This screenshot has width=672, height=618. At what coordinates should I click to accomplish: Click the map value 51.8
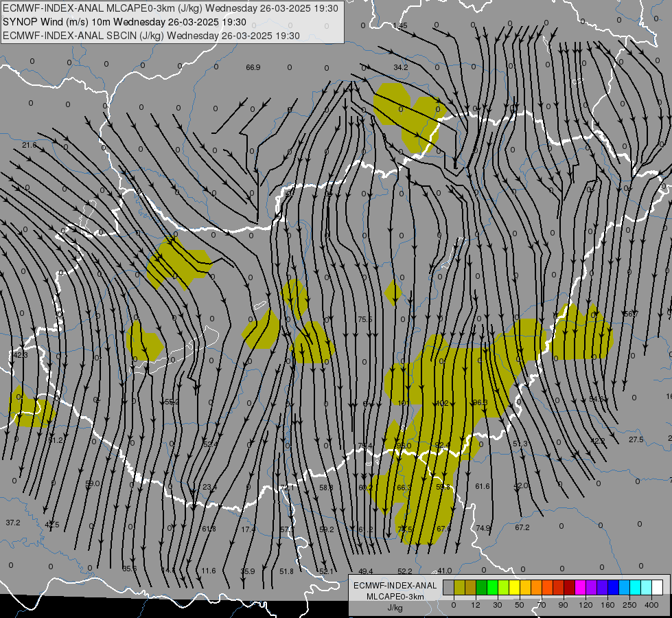(286, 572)
